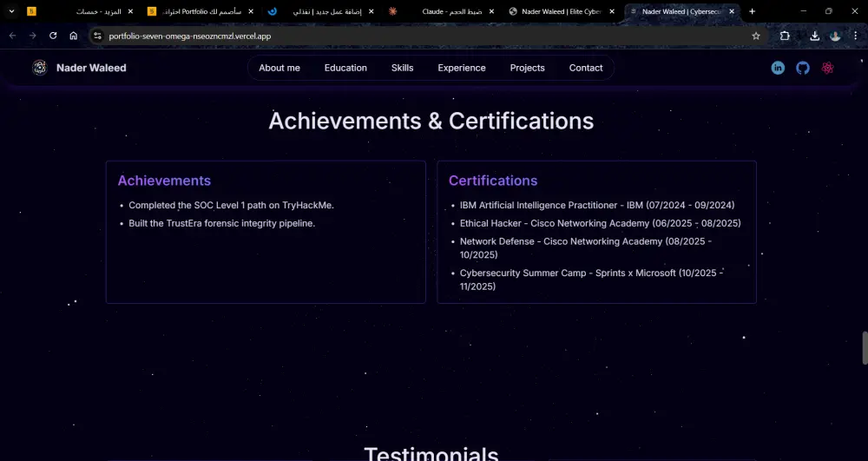Open a new browser tab
The image size is (868, 461).
tap(752, 11)
